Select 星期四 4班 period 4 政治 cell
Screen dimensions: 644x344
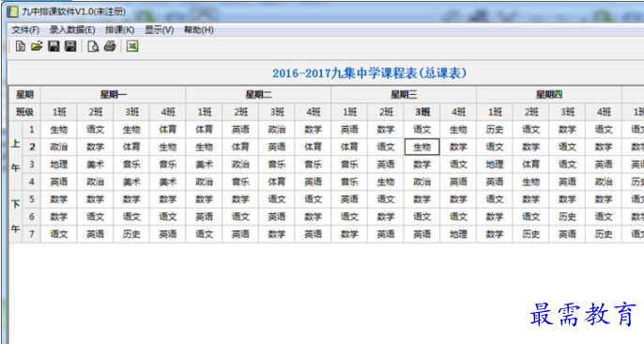pos(604,181)
